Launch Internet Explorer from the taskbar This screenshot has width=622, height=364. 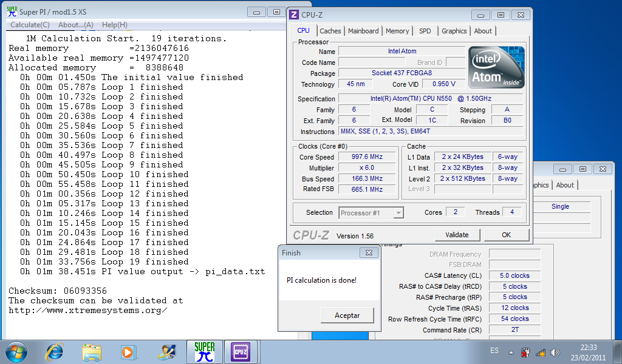point(54,352)
